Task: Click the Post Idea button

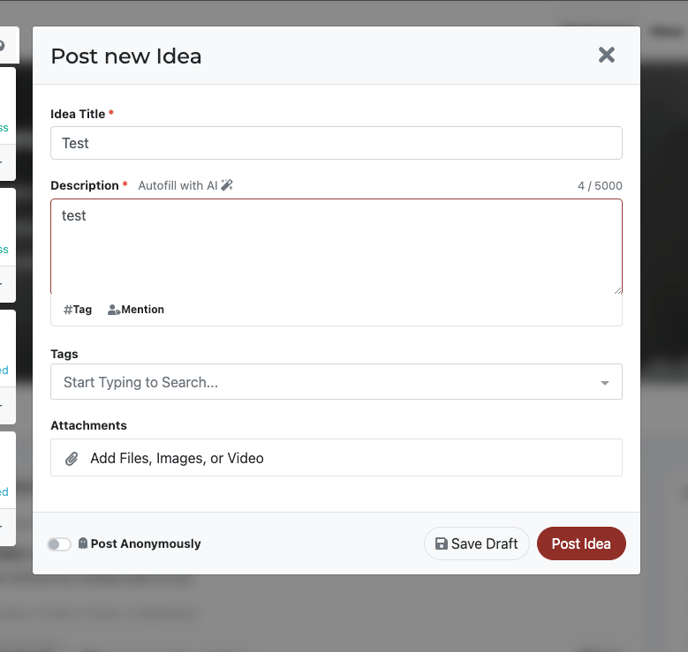Action: point(581,544)
